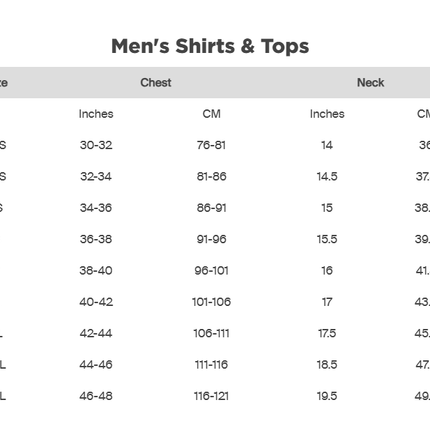Select the neck size 19.5 cell
430x430 pixels.
(327, 396)
